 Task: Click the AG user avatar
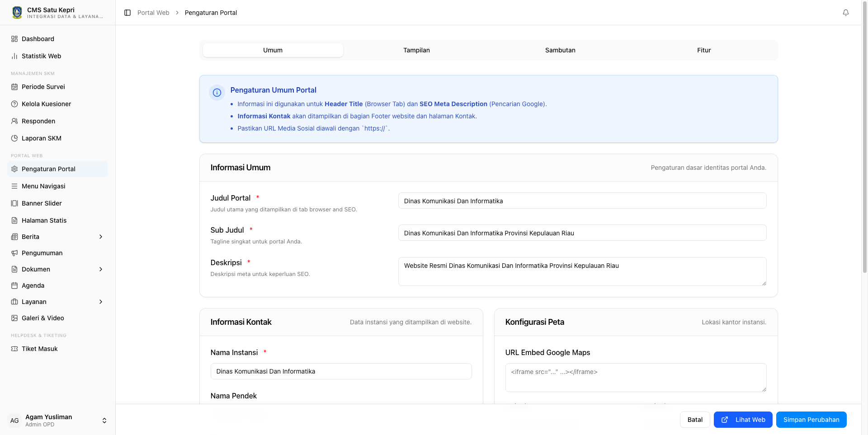coord(14,421)
